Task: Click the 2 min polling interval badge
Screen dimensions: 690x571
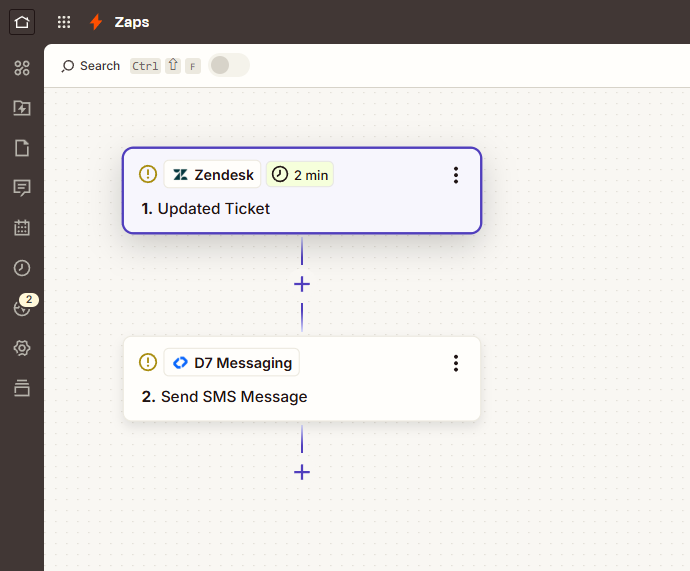Action: click(300, 175)
